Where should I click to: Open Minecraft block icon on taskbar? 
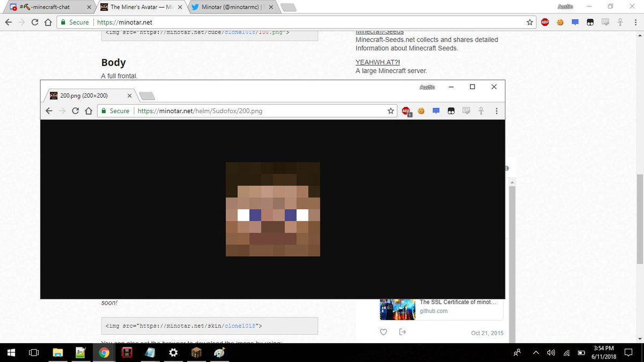(196, 353)
